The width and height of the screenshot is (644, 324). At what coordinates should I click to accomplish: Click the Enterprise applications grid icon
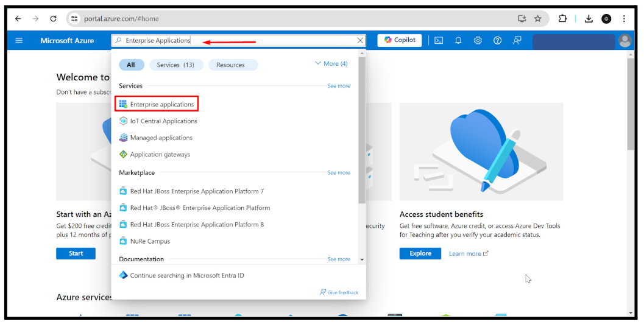click(x=123, y=104)
